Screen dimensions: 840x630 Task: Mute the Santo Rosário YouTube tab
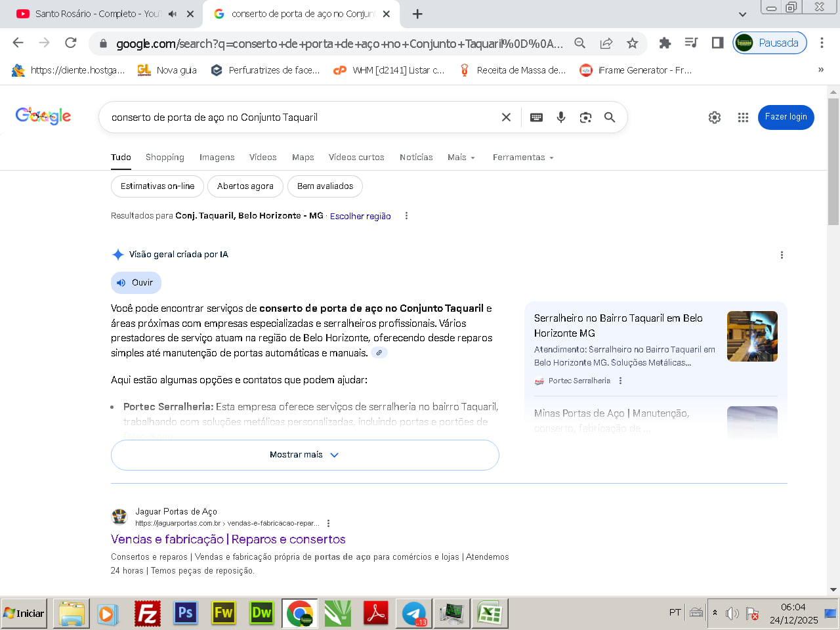tap(173, 14)
